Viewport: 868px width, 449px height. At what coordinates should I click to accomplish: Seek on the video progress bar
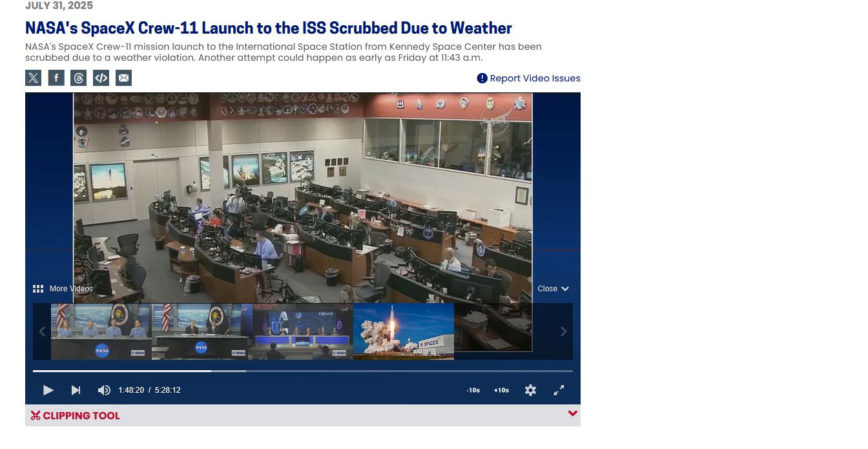[x=303, y=371]
